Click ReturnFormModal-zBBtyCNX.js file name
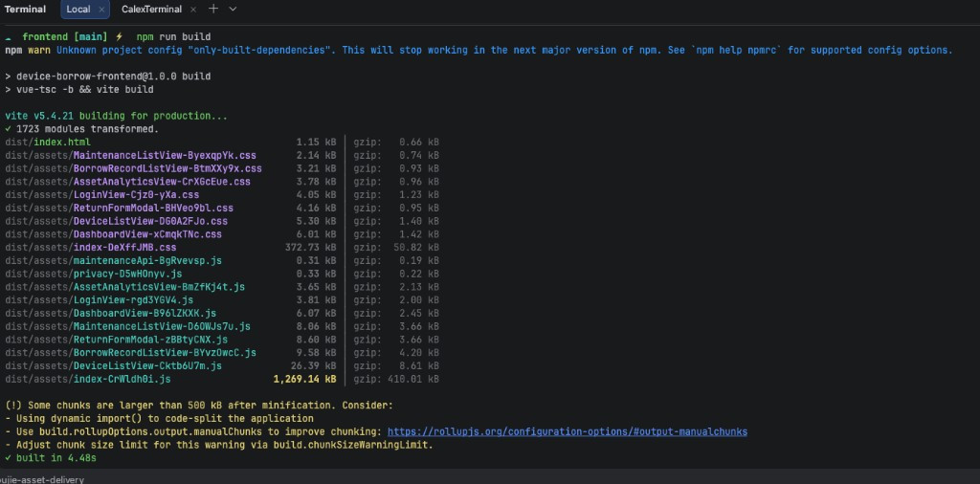 150,340
